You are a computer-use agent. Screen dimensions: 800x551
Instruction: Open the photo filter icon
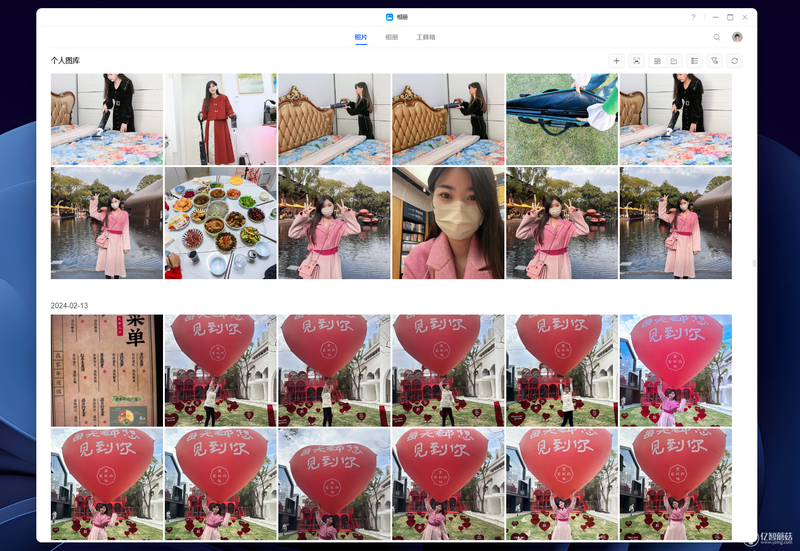point(714,61)
